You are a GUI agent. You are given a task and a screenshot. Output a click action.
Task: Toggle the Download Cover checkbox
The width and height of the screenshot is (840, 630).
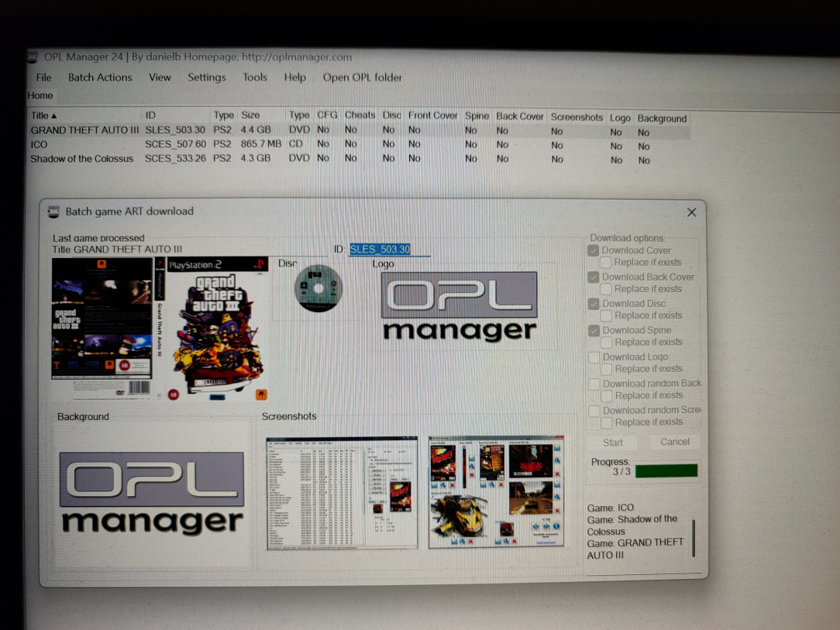click(x=593, y=250)
